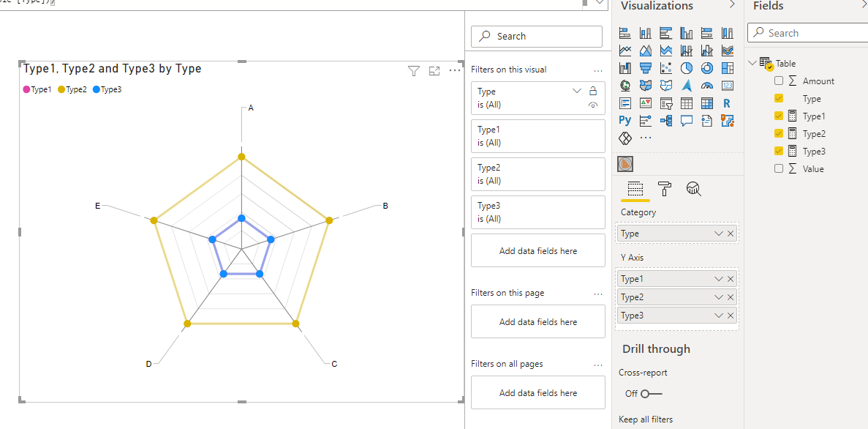
Task: Hide the Type filter with eye icon
Action: (x=593, y=105)
